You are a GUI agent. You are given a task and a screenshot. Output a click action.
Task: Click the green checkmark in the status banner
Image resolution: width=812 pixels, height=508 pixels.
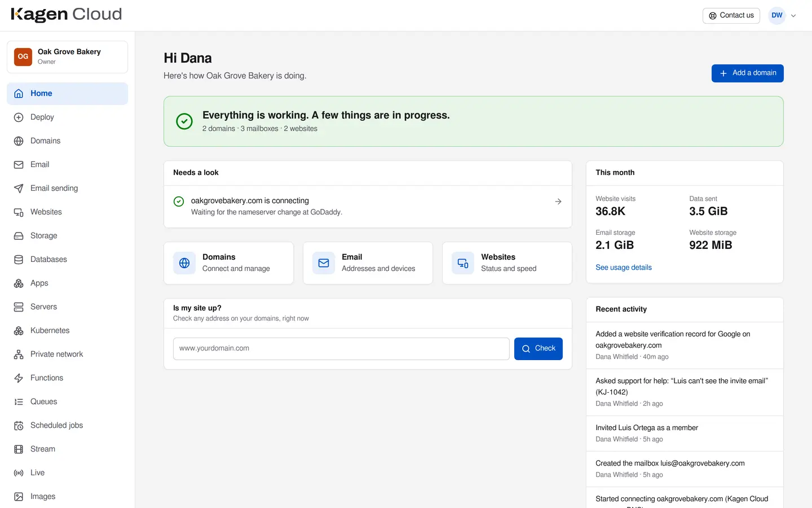(184, 121)
